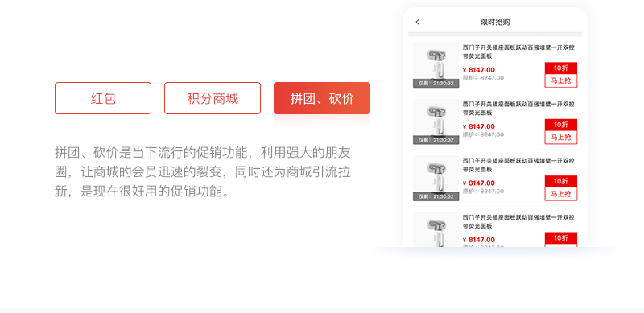The image size is (644, 313).
Task: Open the fourth product's thumbnail image
Action: point(436,229)
